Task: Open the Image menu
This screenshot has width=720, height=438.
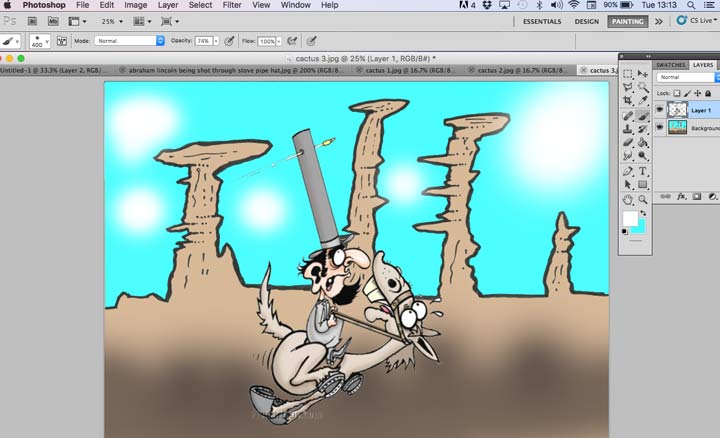Action: point(136,5)
